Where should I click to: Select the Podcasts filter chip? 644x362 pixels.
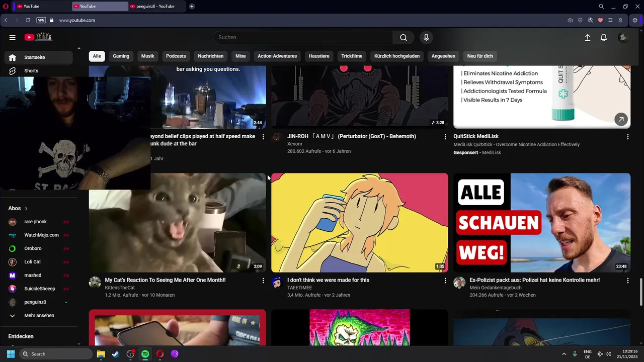(x=176, y=56)
